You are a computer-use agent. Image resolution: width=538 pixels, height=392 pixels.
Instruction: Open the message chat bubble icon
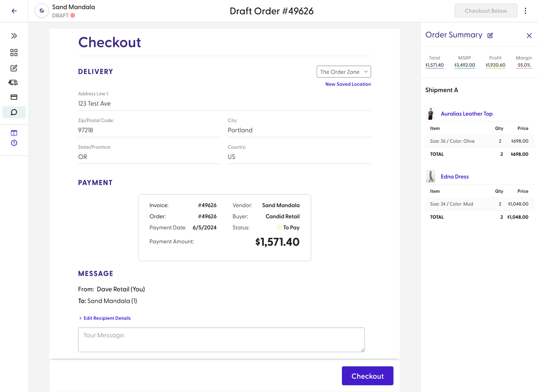[x=14, y=112]
